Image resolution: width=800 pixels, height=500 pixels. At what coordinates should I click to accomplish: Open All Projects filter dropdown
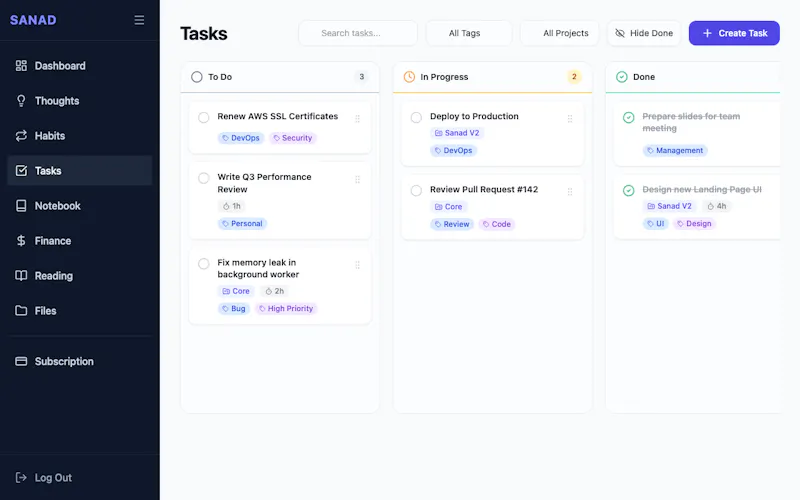point(559,33)
